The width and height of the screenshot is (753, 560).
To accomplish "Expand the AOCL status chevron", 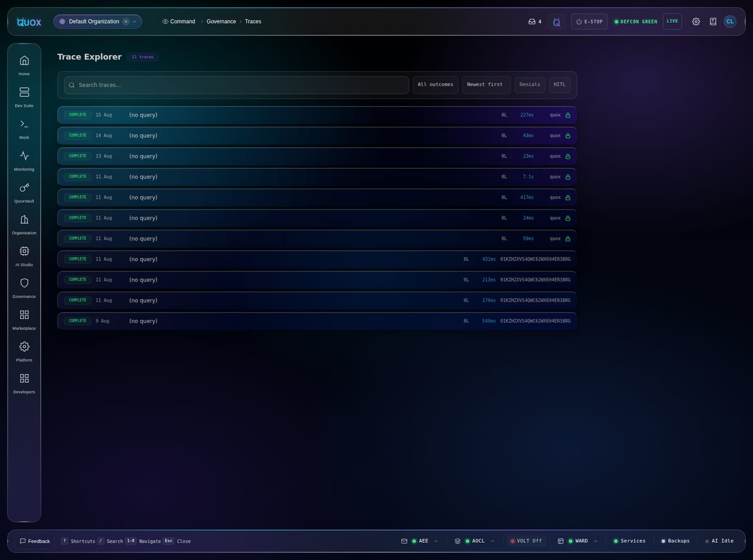I will [x=493, y=541].
